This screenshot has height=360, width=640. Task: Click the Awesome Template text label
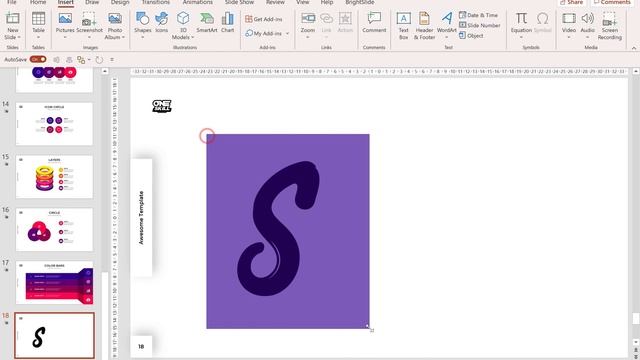click(x=141, y=218)
